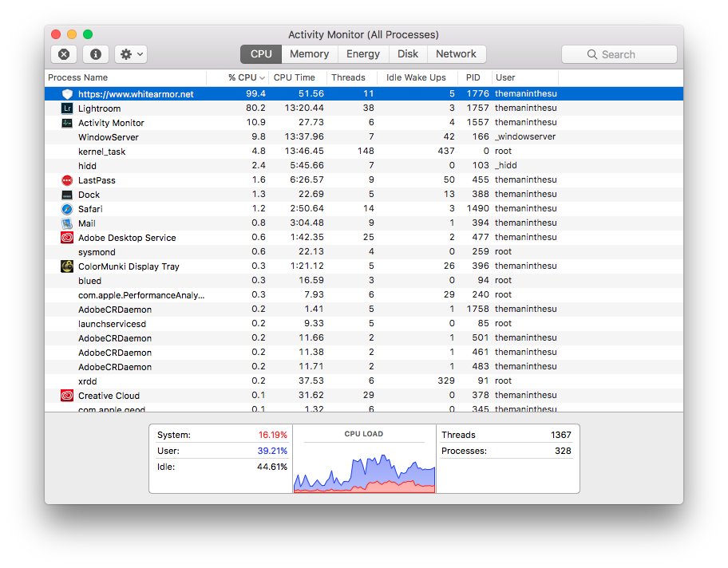The height and width of the screenshot is (568, 728).
Task: Click the Creative Cloud icon
Action: [x=67, y=396]
